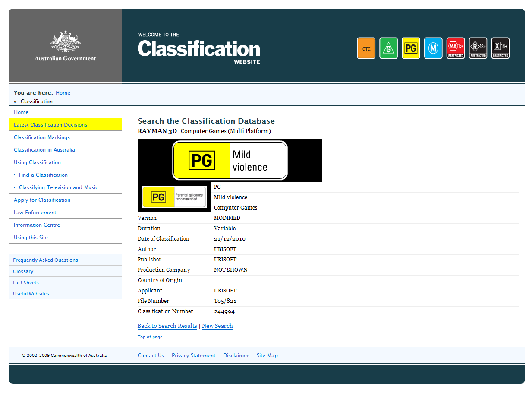Viewport: 532px width, 400px height.
Task: Start a New Search
Action: point(217,326)
